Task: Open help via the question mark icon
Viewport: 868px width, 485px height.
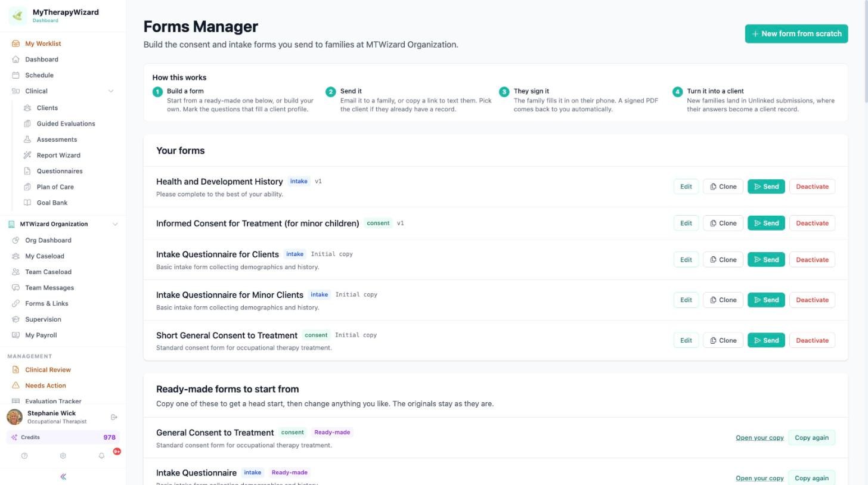Action: tap(24, 456)
